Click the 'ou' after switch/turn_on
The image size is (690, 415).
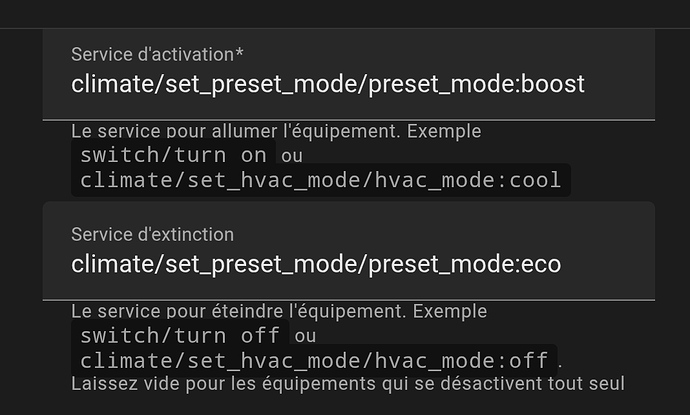point(292,156)
